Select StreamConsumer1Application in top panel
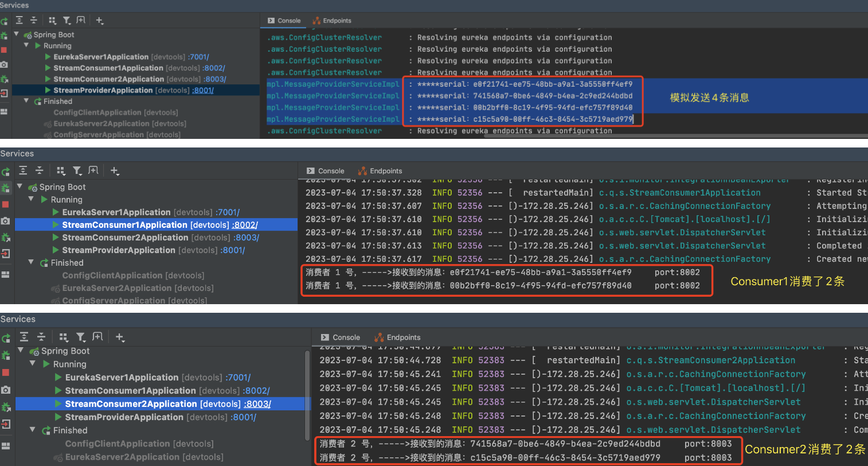This screenshot has width=868, height=466. click(x=108, y=68)
